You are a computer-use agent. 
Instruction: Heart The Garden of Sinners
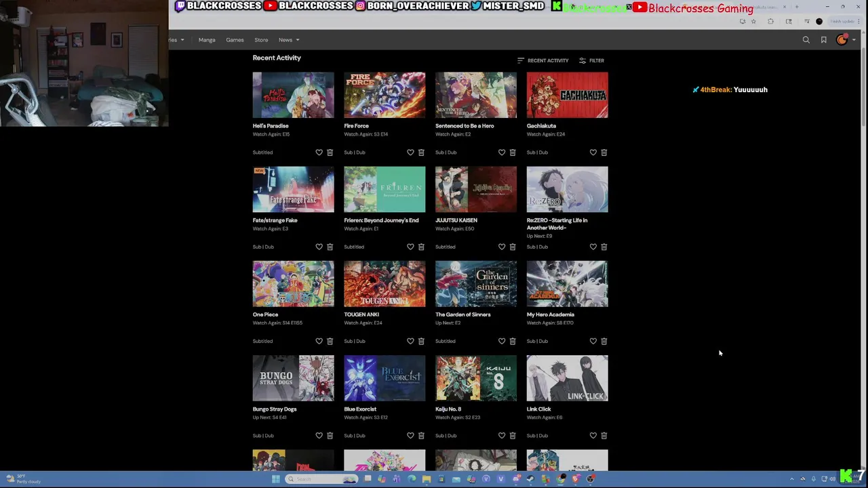[x=502, y=341]
